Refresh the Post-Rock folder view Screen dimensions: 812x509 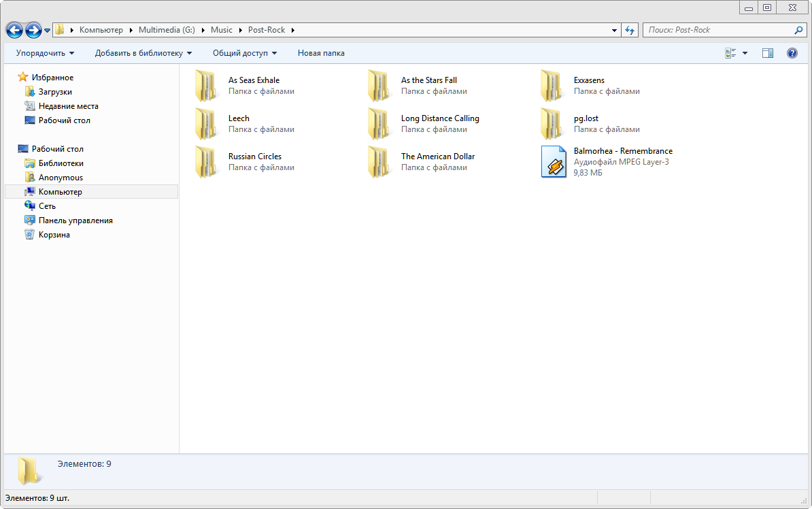(630, 30)
